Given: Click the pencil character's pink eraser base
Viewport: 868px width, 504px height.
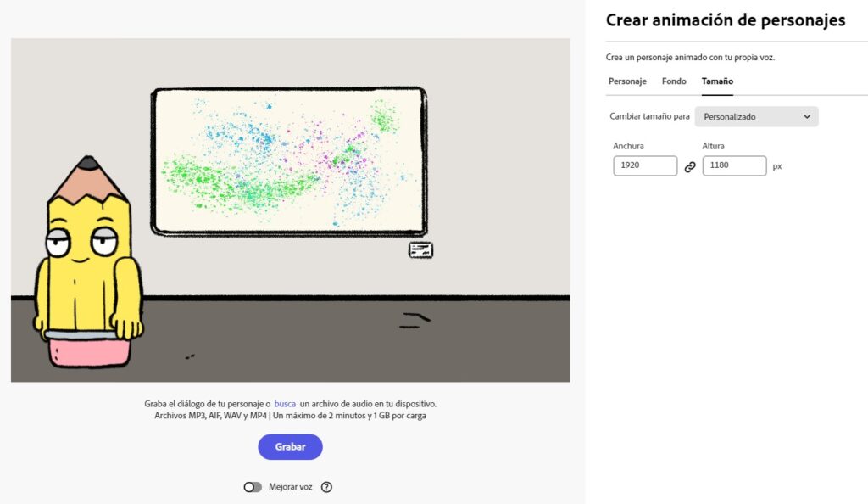Looking at the screenshot, I should pos(89,350).
